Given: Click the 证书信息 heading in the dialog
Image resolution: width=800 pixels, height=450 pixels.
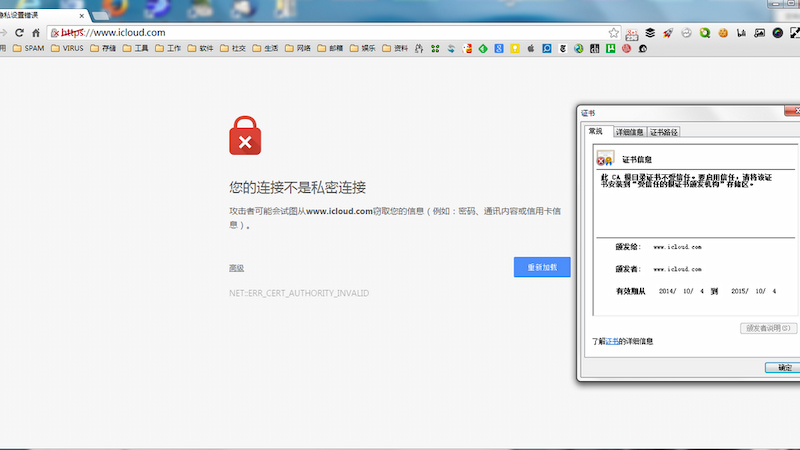Looking at the screenshot, I should pos(637,159).
